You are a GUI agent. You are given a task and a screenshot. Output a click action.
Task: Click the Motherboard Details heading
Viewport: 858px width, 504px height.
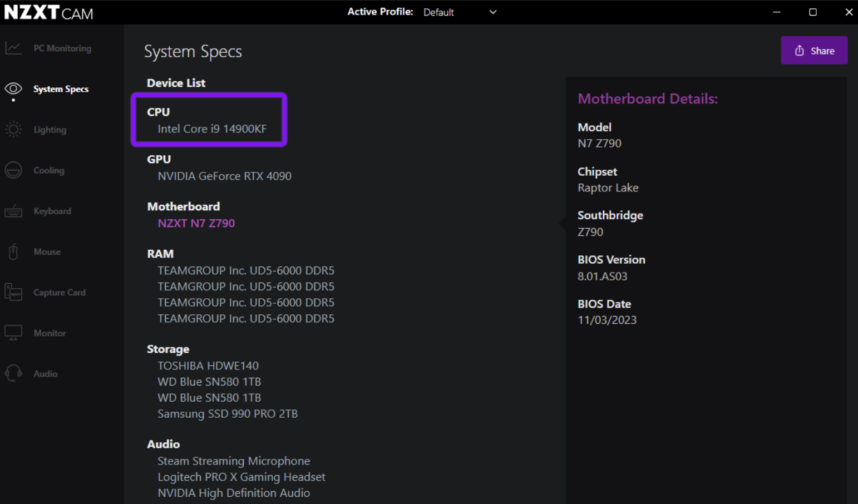click(648, 99)
